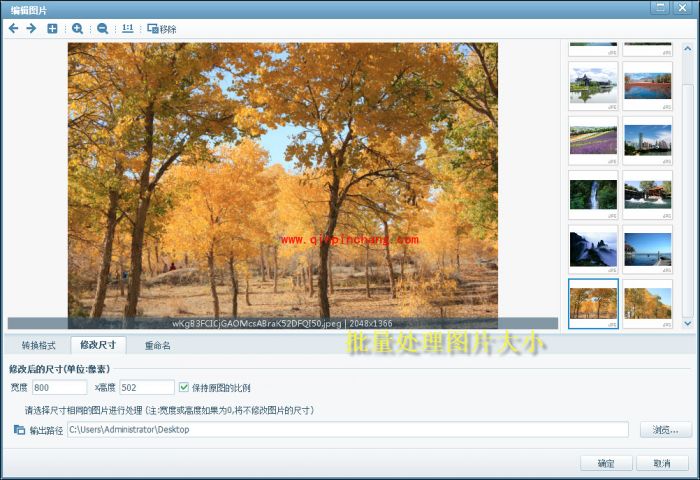Select the 修改尺寸 tab
The width and height of the screenshot is (700, 480).
[98, 345]
